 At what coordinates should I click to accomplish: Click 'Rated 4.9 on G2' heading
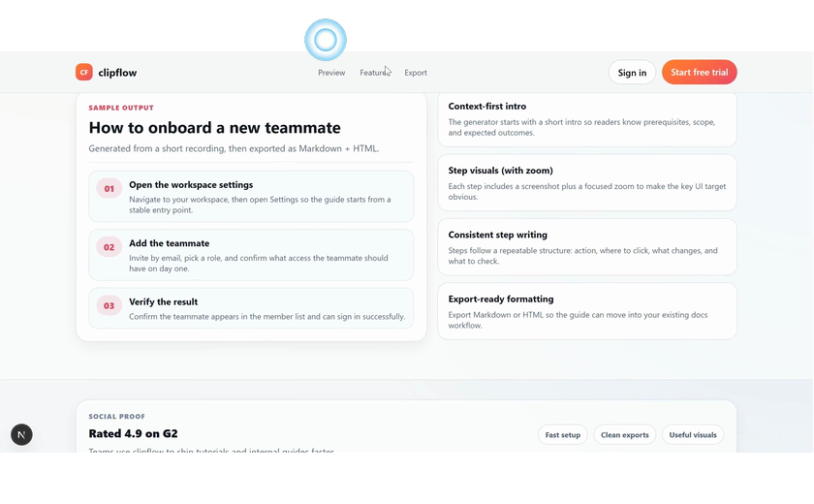tap(133, 433)
